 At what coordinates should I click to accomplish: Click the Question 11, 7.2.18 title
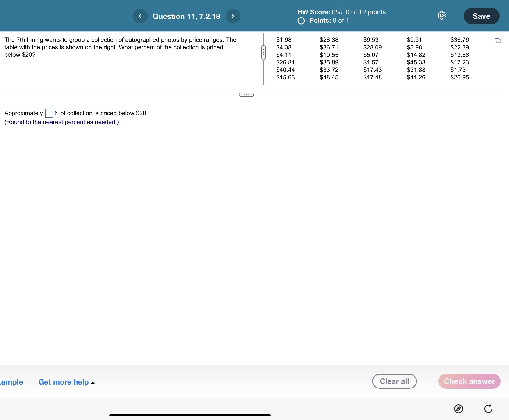[x=186, y=16]
